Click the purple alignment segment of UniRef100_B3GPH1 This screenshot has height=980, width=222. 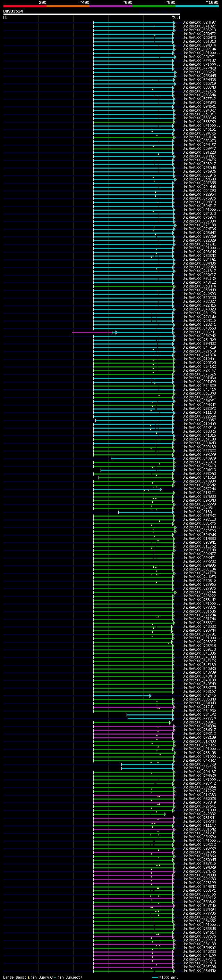click(92, 332)
